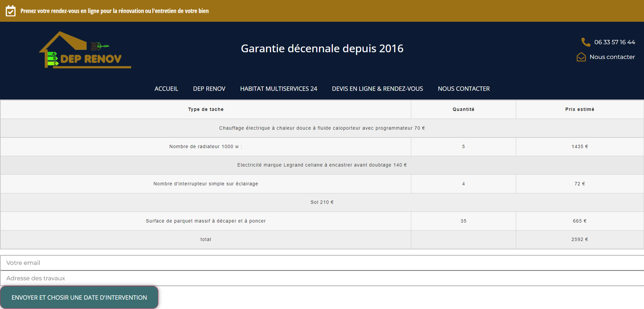Call the number 06 33 57 16 44
Screen dimensions: 644x309
(614, 42)
